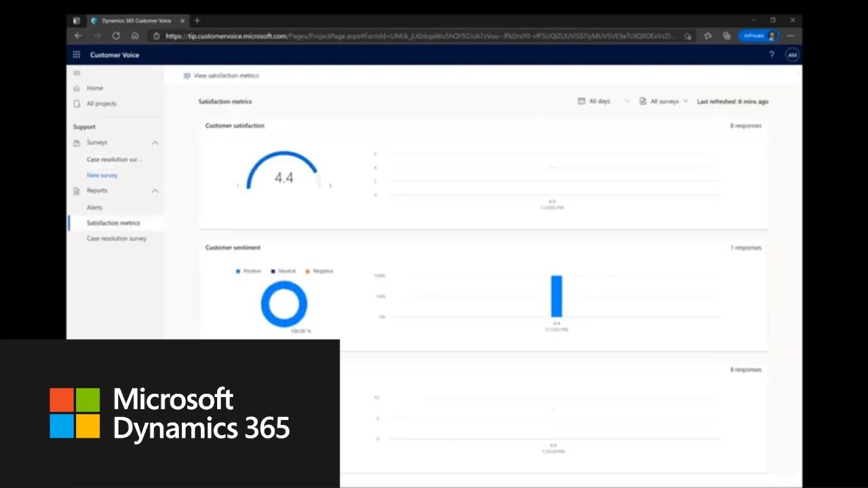Open the AM account avatar

792,55
